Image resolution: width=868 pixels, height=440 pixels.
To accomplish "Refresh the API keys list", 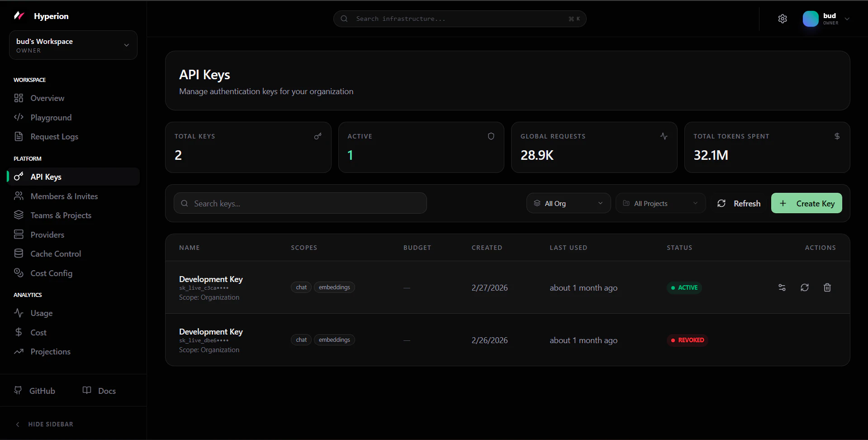I will pyautogui.click(x=740, y=203).
